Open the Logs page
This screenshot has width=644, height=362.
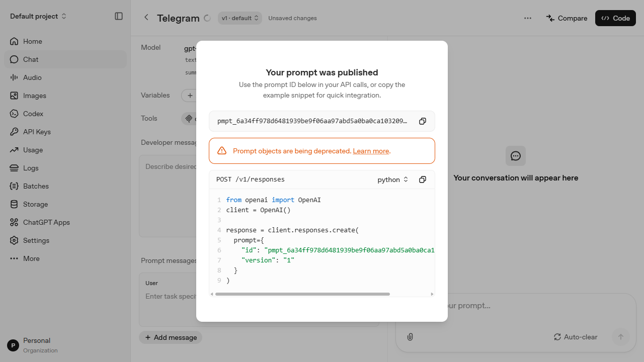pyautogui.click(x=65, y=168)
